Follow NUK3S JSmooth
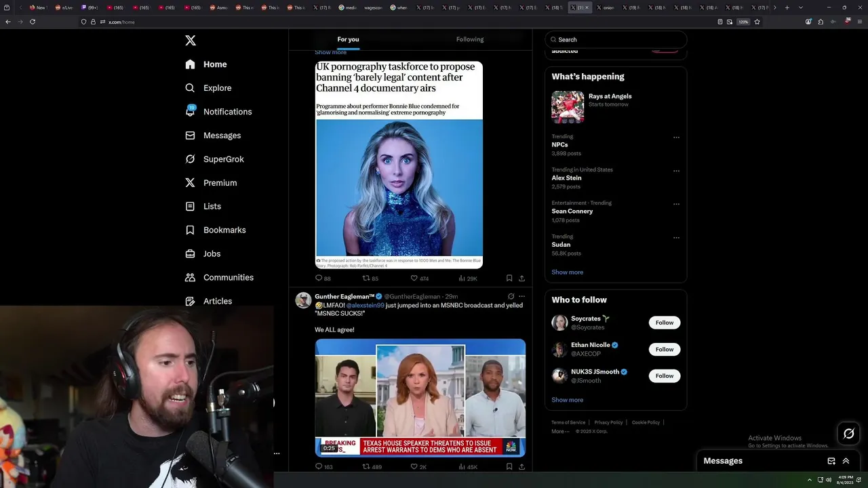This screenshot has width=868, height=488. pos(665,375)
